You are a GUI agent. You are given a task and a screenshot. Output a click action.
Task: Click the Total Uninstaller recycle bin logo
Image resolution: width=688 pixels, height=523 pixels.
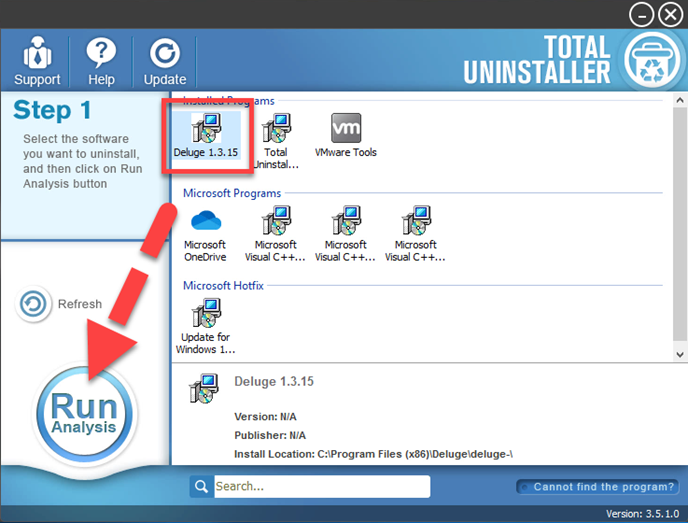651,61
